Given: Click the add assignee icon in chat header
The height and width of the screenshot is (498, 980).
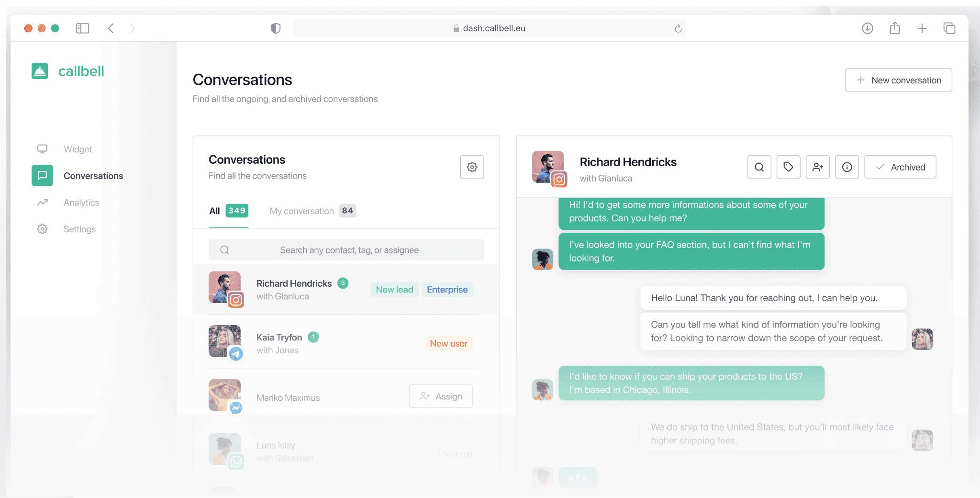Looking at the screenshot, I should (817, 167).
